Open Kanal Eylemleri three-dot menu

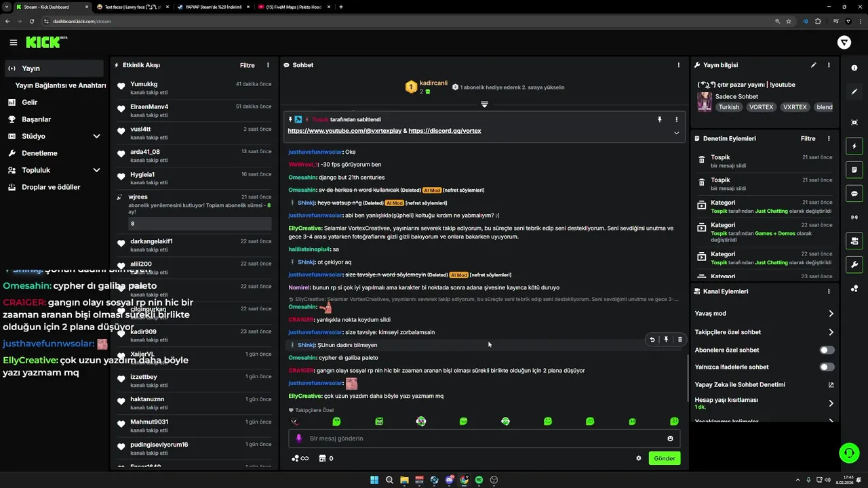click(x=829, y=291)
